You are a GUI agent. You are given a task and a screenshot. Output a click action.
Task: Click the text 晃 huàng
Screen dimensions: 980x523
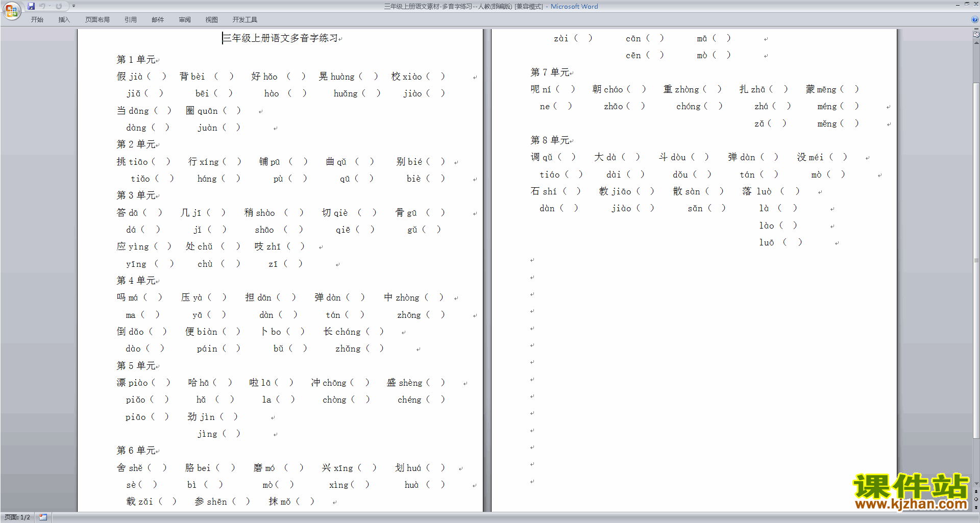336,77
